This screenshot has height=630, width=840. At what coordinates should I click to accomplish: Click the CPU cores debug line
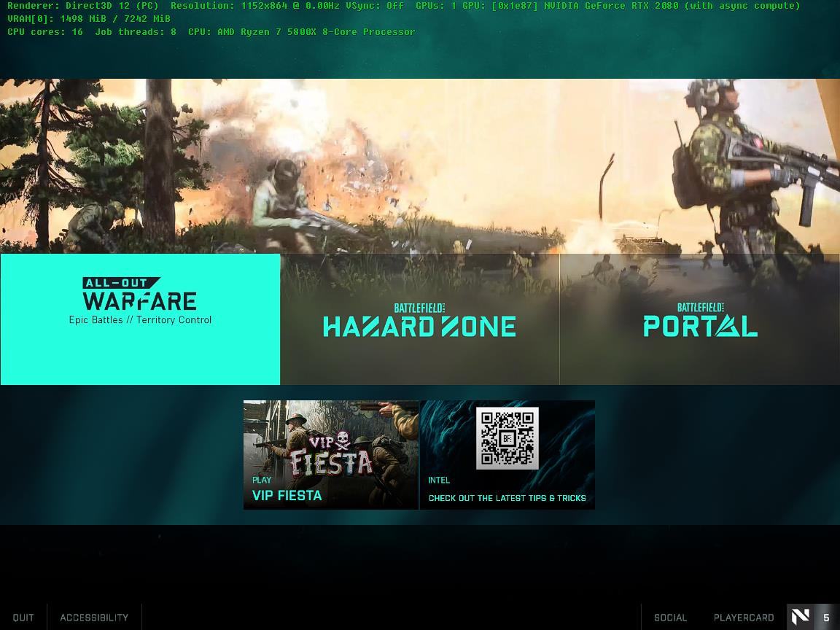[x=211, y=32]
